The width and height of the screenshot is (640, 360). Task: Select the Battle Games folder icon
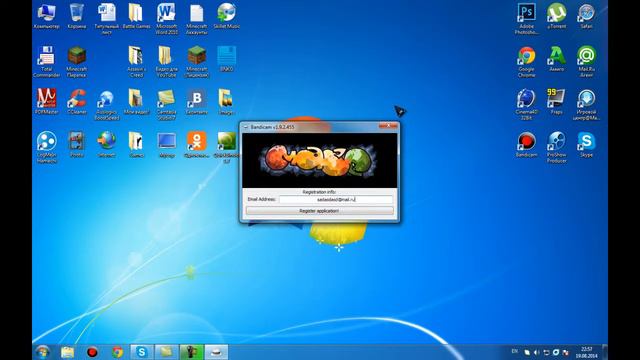(x=136, y=16)
